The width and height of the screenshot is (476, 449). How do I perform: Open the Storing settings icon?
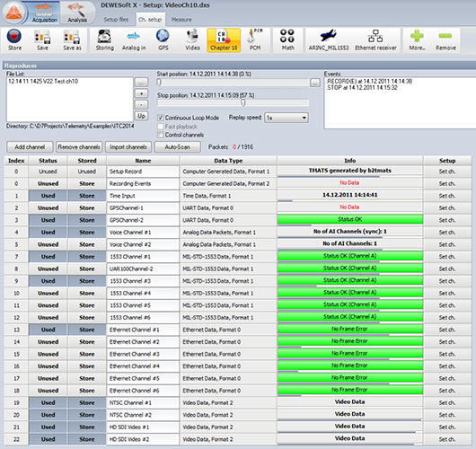(x=105, y=40)
